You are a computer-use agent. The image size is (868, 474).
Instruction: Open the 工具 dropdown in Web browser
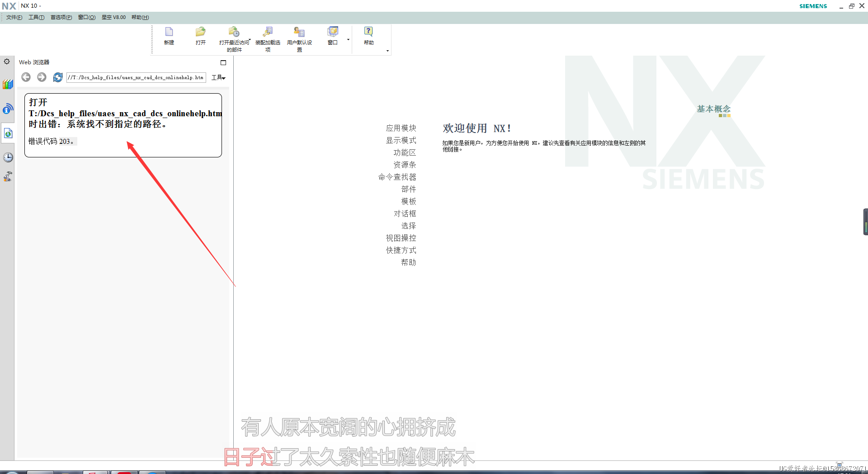point(218,77)
